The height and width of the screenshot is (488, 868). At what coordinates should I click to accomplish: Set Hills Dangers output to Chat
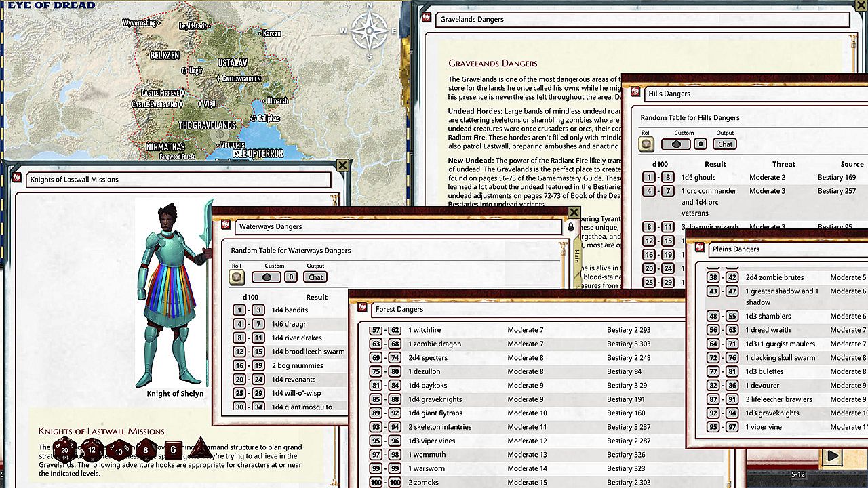point(725,144)
